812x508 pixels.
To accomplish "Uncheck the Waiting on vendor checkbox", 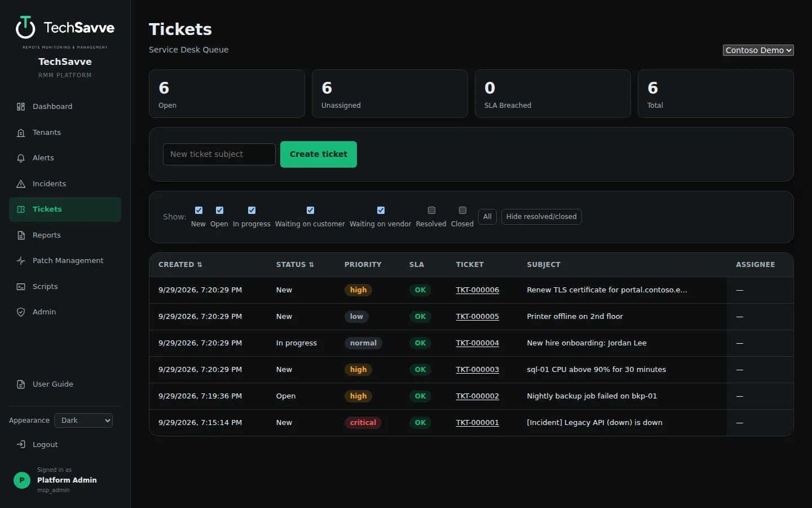I will [381, 210].
